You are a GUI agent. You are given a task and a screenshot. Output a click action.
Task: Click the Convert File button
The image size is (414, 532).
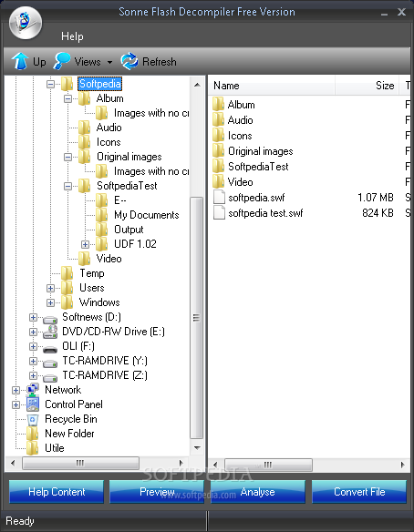[359, 492]
